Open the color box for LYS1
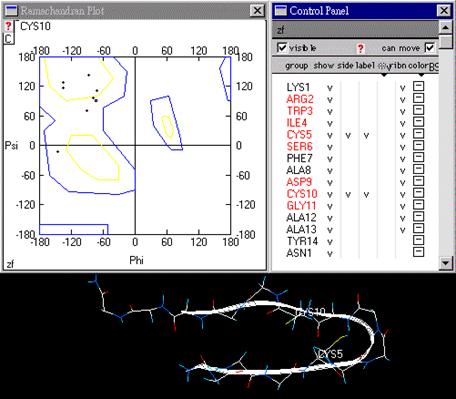The height and width of the screenshot is (399, 456). 418,86
